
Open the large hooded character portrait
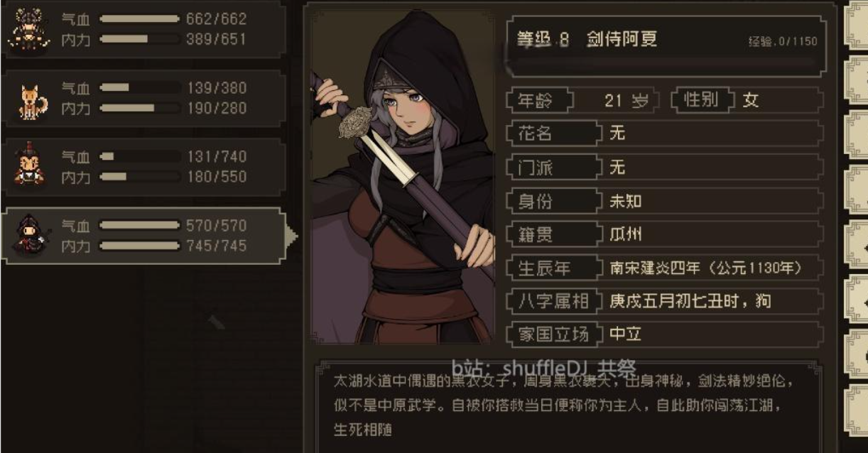pyautogui.click(x=403, y=176)
